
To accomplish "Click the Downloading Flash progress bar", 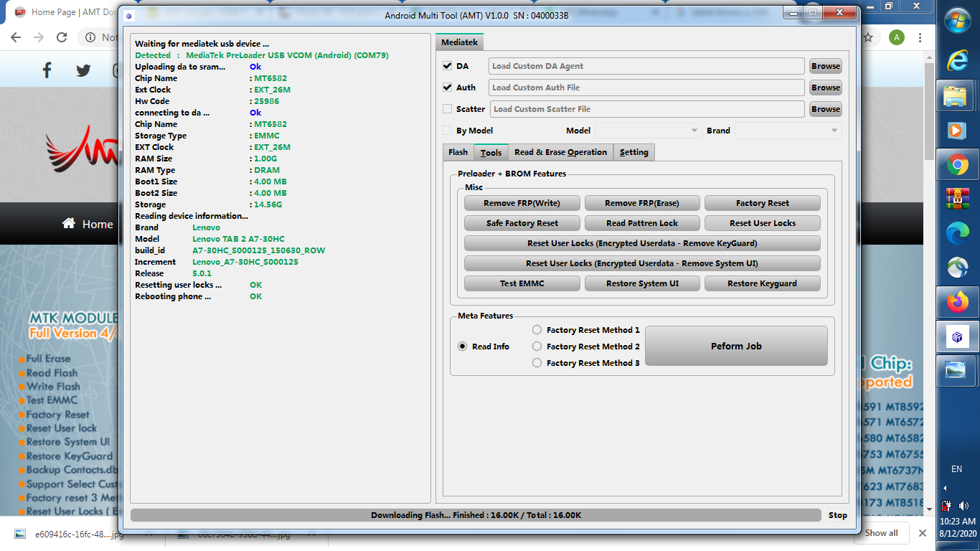I will coord(476,515).
